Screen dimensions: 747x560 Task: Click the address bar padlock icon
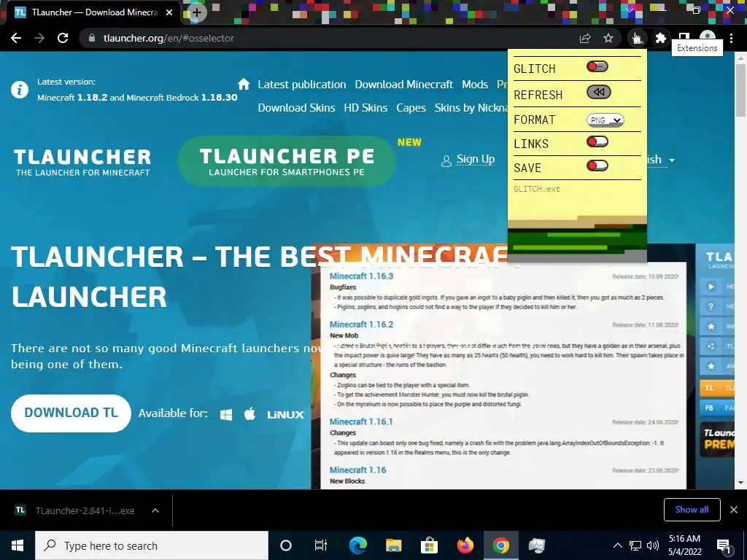91,38
